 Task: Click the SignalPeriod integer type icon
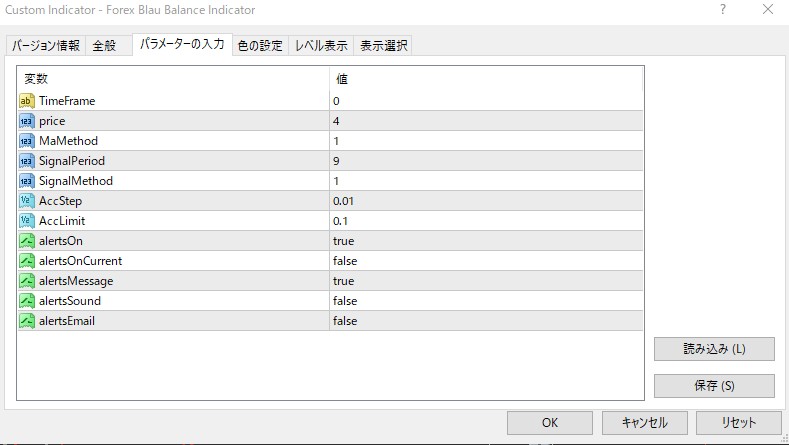(x=27, y=161)
